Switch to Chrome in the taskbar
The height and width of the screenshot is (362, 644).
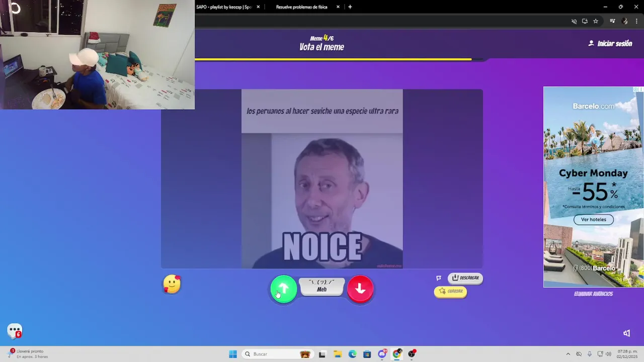tap(397, 354)
